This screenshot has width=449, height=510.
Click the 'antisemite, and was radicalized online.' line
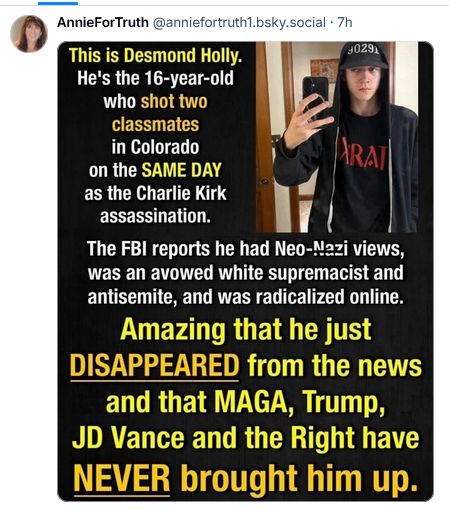pyautogui.click(x=246, y=297)
